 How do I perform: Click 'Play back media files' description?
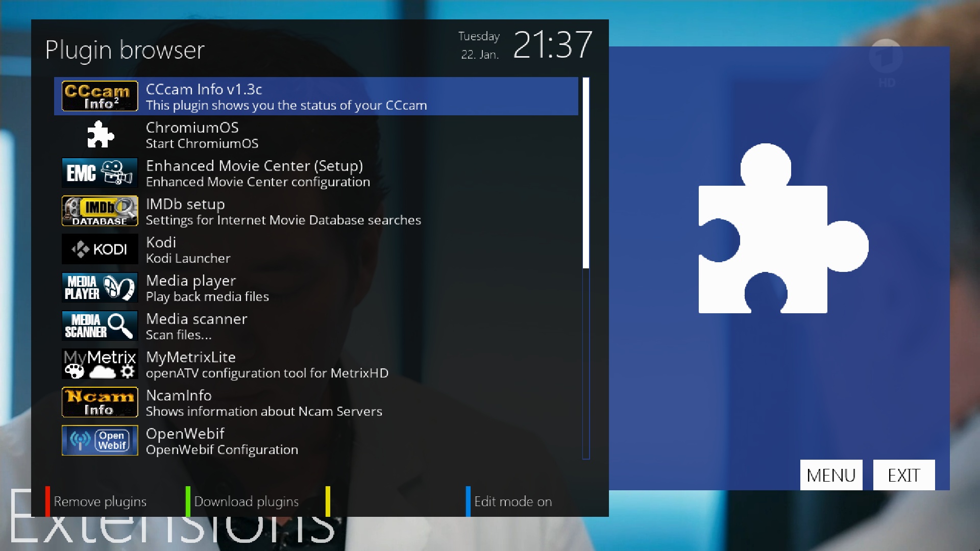click(207, 297)
